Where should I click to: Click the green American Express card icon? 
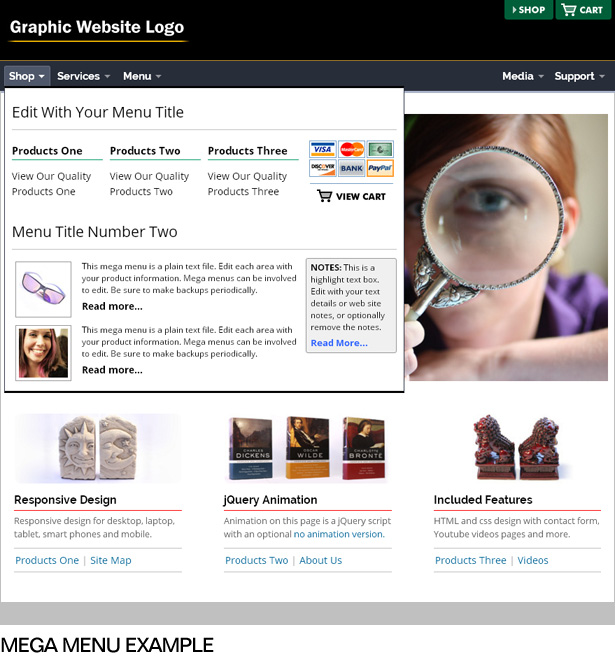point(380,149)
